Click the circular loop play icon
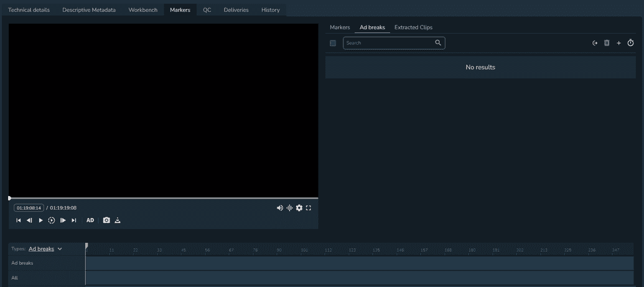Image resolution: width=644 pixels, height=287 pixels. click(x=52, y=220)
